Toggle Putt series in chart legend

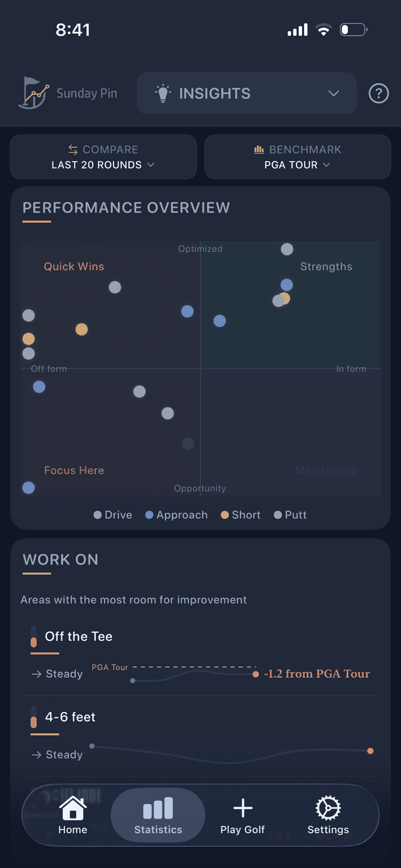click(x=290, y=515)
